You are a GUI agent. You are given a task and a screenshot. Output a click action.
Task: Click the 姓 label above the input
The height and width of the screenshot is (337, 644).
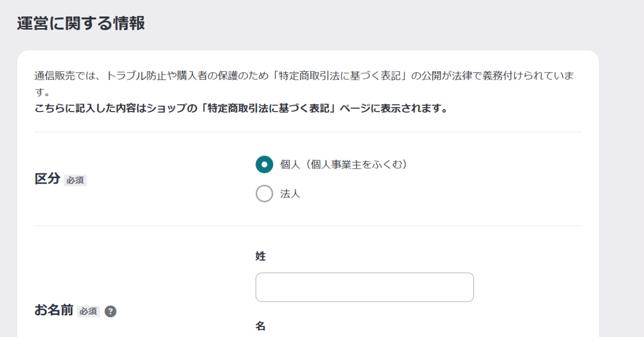[261, 257]
